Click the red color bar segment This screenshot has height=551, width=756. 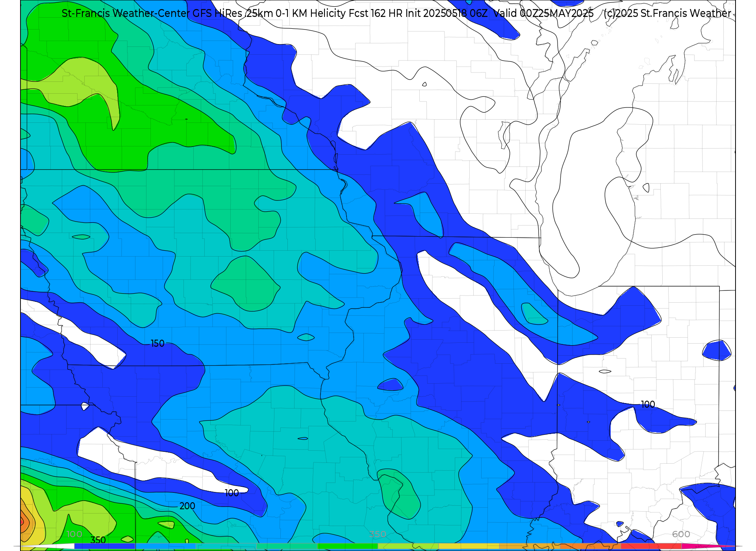pos(651,546)
